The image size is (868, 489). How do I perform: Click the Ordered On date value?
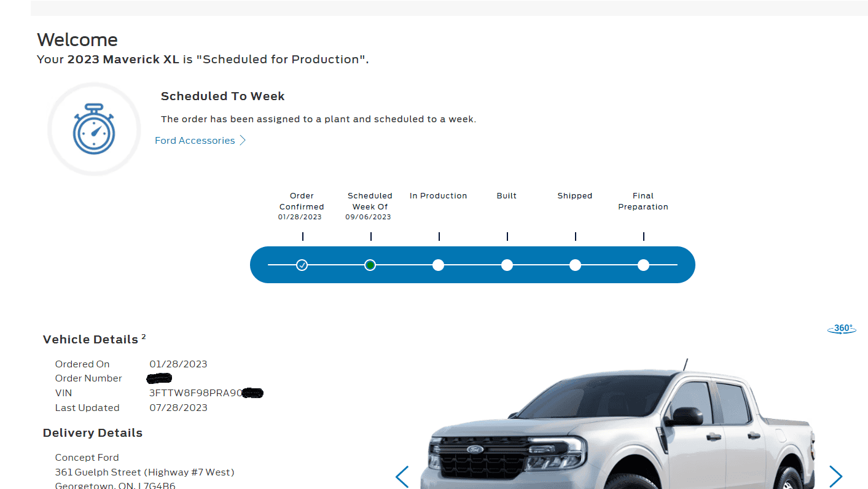tap(179, 364)
